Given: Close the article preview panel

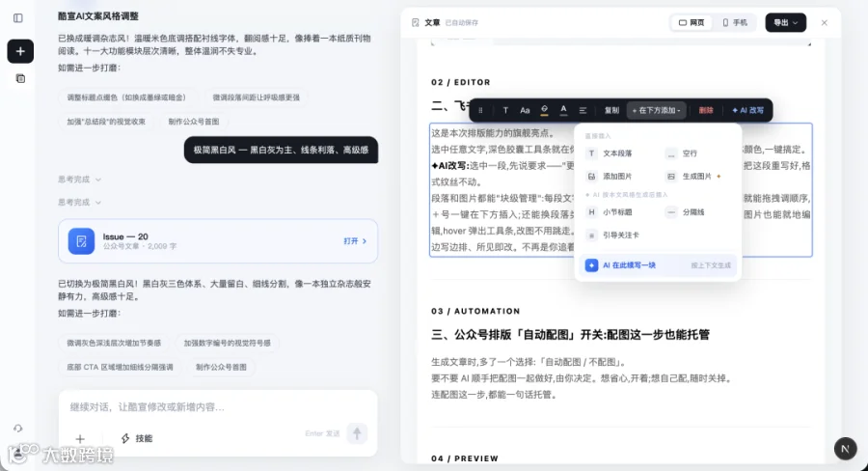Looking at the screenshot, I should [x=825, y=23].
